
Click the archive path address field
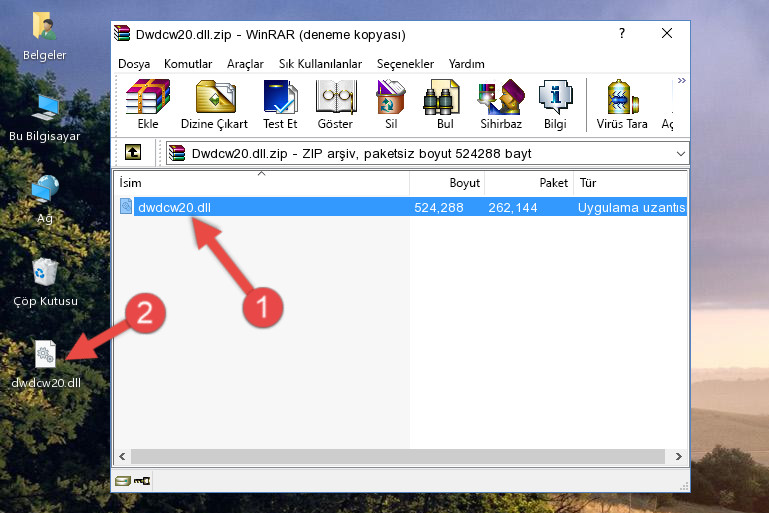click(427, 154)
